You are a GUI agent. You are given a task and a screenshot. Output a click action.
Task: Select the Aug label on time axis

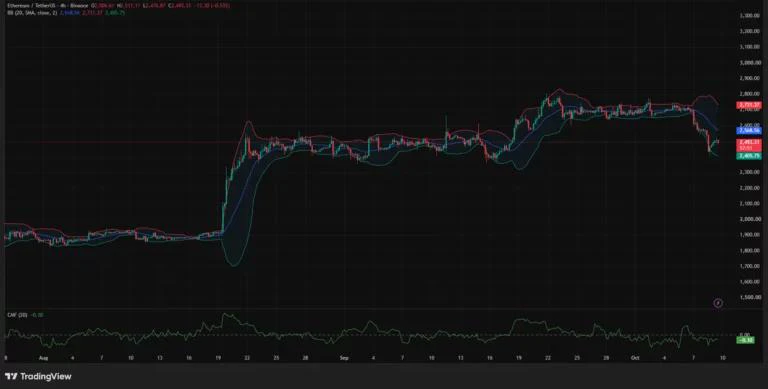click(43, 358)
